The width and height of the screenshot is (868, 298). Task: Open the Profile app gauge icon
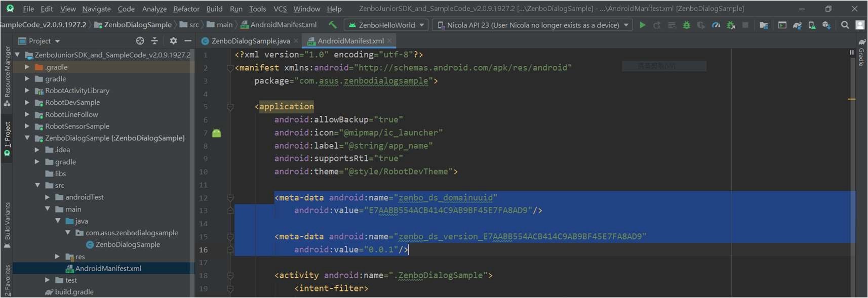tap(716, 25)
